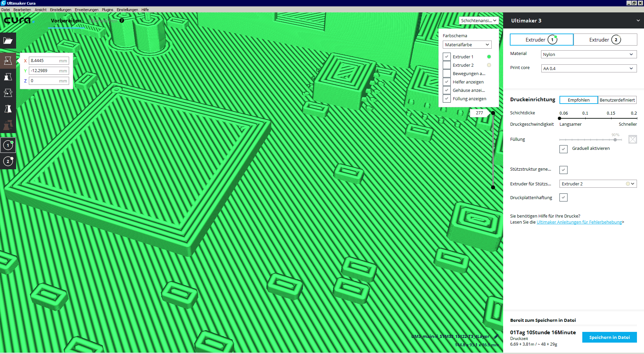
Task: Toggle Stützstruktur generieren checkbox
Action: [563, 170]
